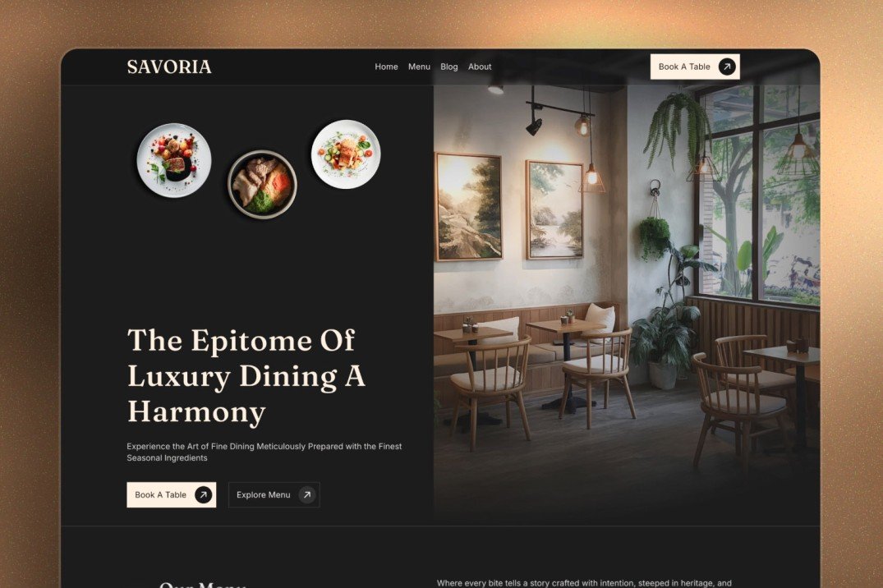The image size is (883, 588).
Task: Click the Epitome Of Luxury Dining heading
Action: 246,375
